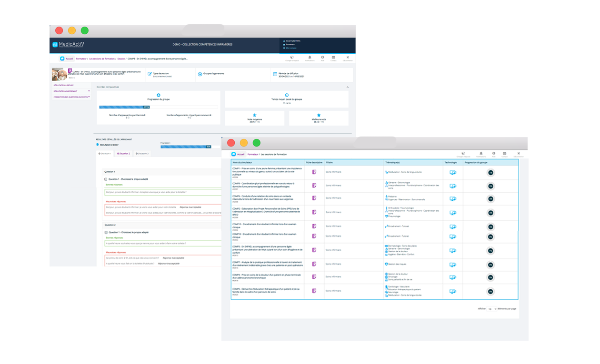Click technologie icon in COMP4 row
The height and width of the screenshot is (364, 600).
click(x=453, y=277)
